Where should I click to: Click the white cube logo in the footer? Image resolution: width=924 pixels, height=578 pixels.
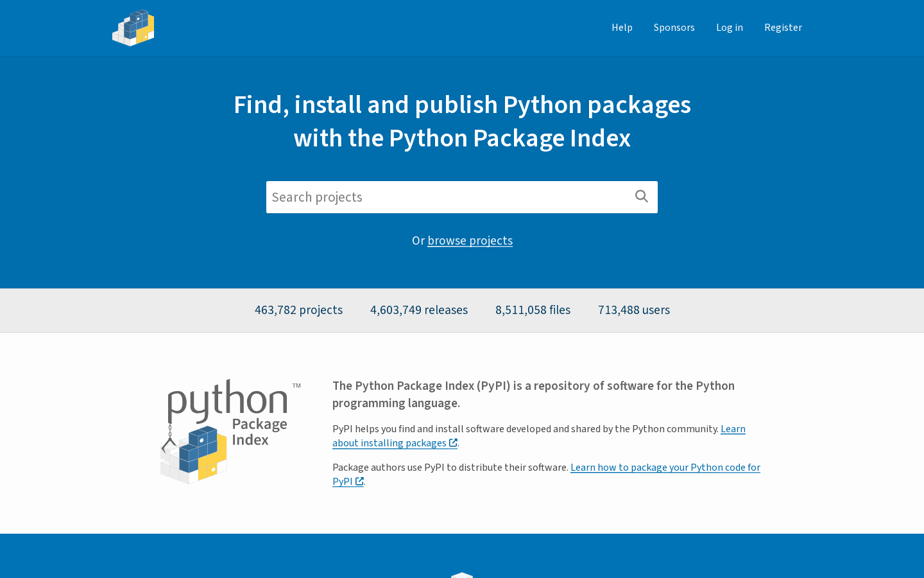pyautogui.click(x=462, y=575)
